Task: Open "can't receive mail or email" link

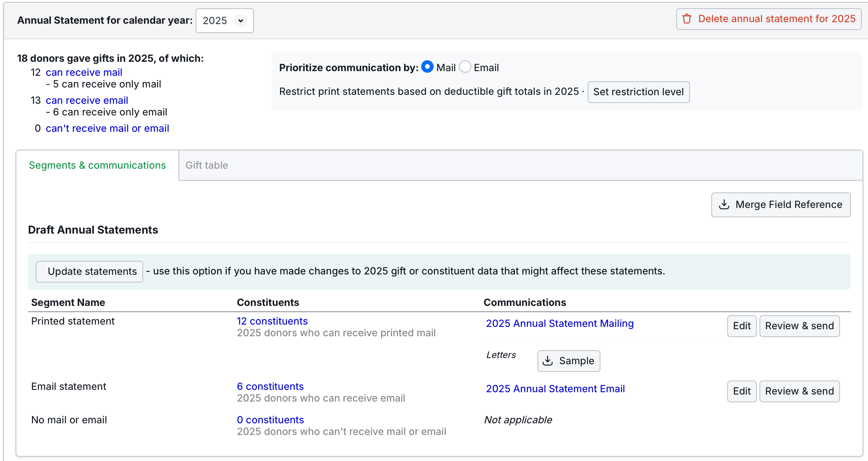Action: [x=107, y=128]
